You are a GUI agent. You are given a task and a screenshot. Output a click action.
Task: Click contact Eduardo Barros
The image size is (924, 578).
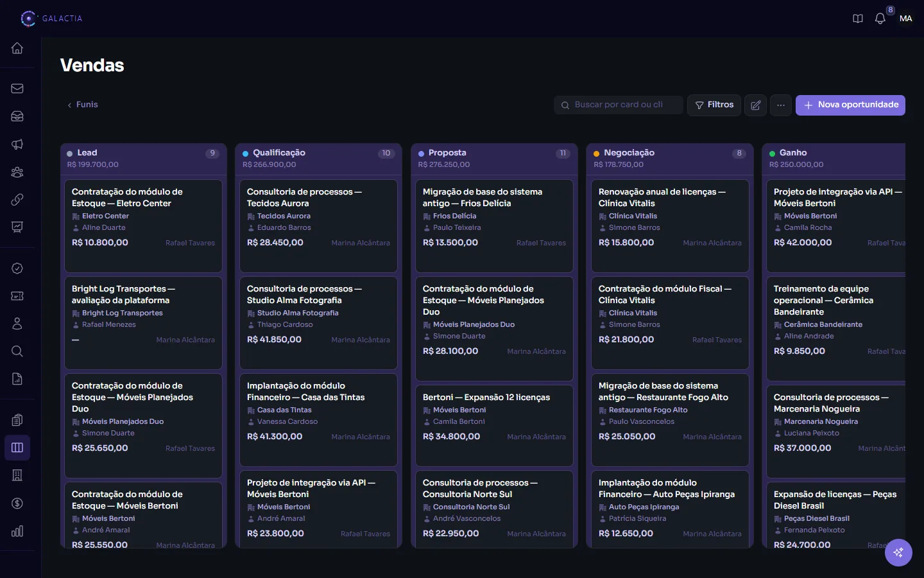pyautogui.click(x=284, y=228)
